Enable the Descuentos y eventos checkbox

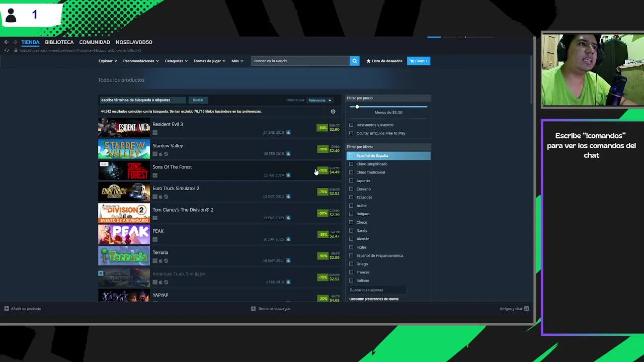[x=351, y=125]
